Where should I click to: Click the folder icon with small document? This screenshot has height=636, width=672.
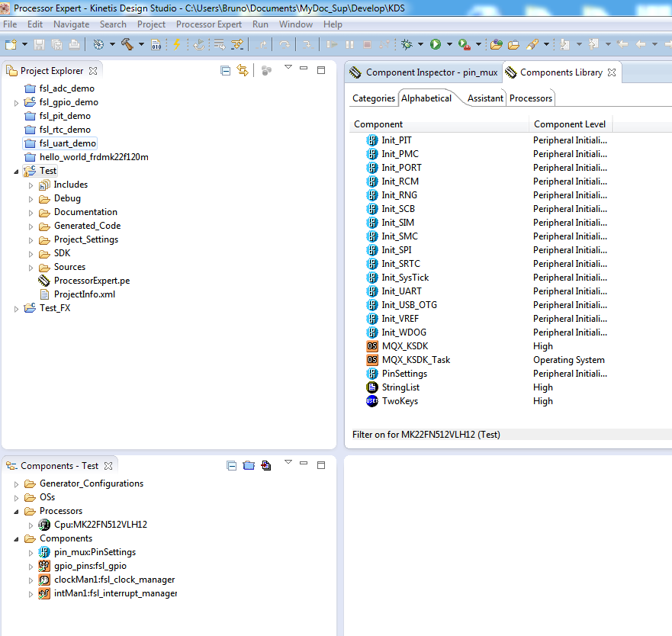point(513,44)
